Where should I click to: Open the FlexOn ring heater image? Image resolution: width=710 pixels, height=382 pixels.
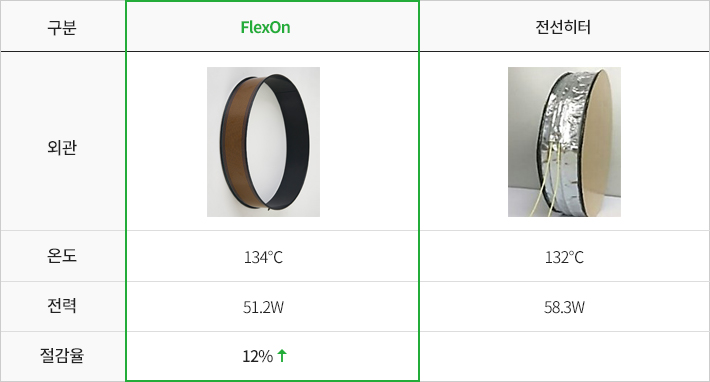pos(264,142)
